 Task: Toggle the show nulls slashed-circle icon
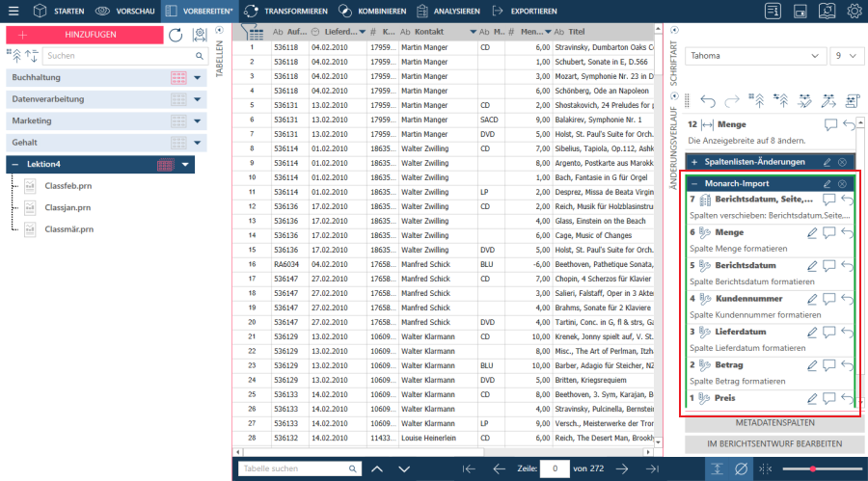click(x=741, y=468)
